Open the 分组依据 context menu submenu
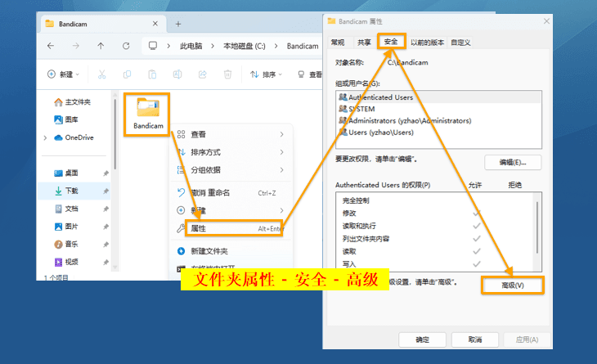This screenshot has height=364, width=597. [231, 170]
